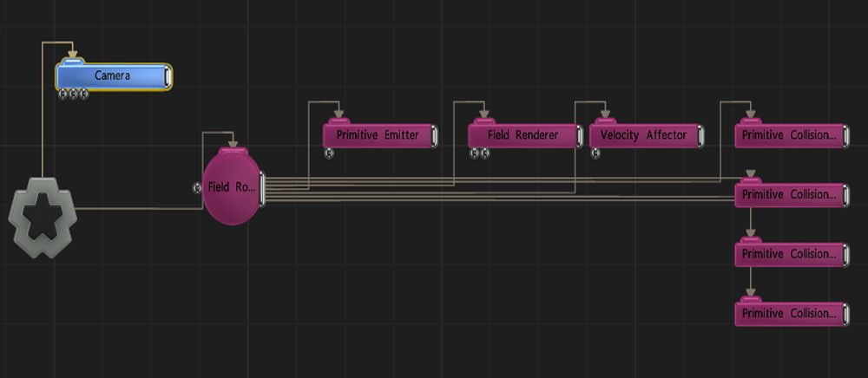Select the Velocity Affector node

tap(647, 135)
